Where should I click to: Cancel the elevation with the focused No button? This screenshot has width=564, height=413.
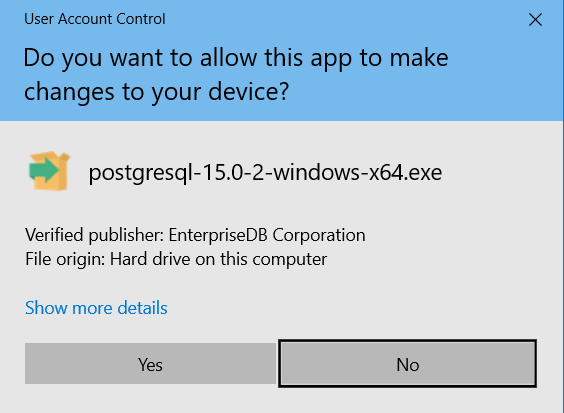(x=408, y=363)
